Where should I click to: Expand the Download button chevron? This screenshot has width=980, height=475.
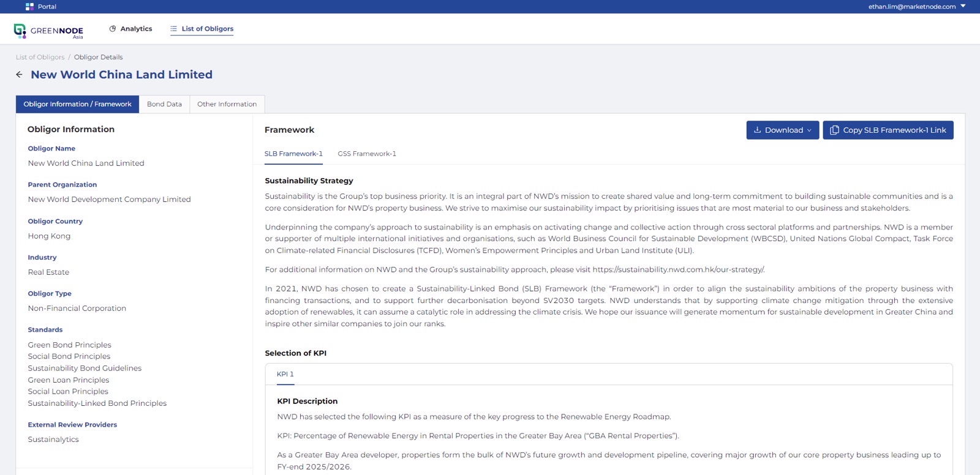tap(809, 130)
